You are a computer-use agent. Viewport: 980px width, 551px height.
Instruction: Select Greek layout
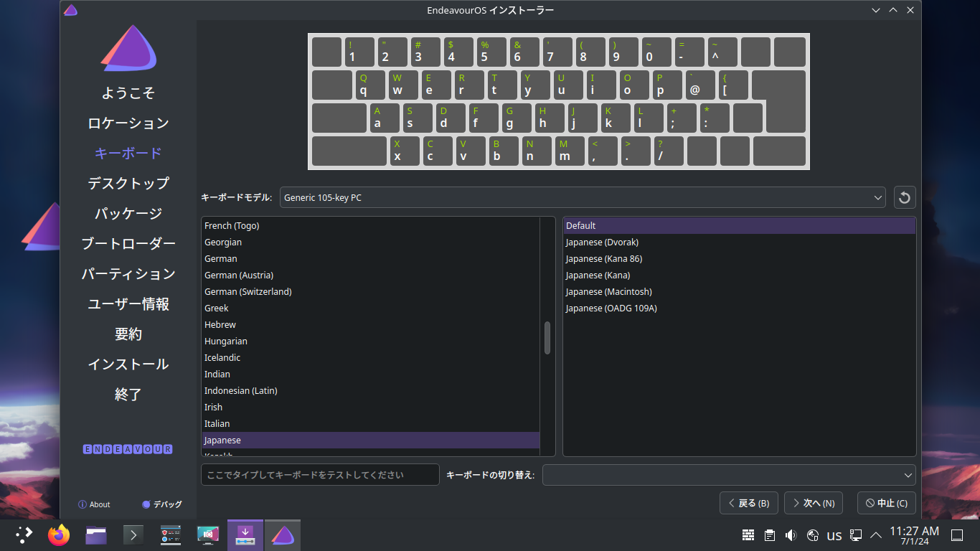tap(370, 309)
